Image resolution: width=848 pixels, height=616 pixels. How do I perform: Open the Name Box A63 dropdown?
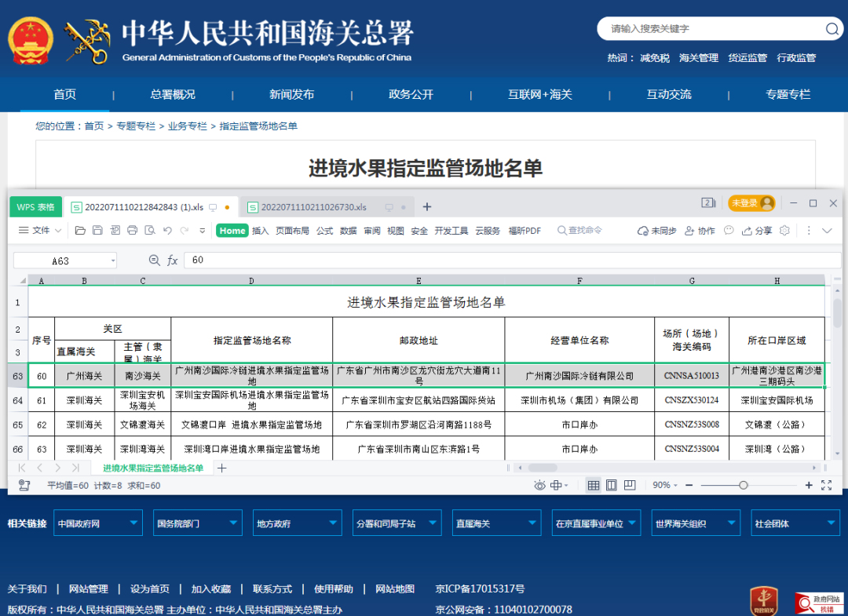coord(113,261)
